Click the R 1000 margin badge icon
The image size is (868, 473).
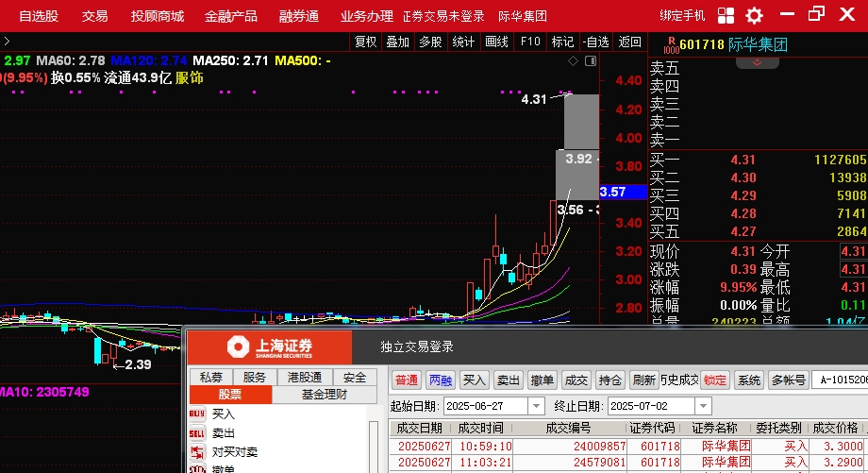point(671,45)
